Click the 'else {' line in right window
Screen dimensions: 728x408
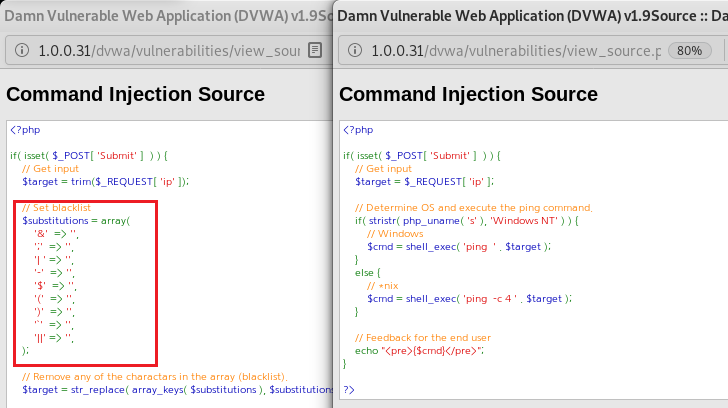pyautogui.click(x=368, y=272)
